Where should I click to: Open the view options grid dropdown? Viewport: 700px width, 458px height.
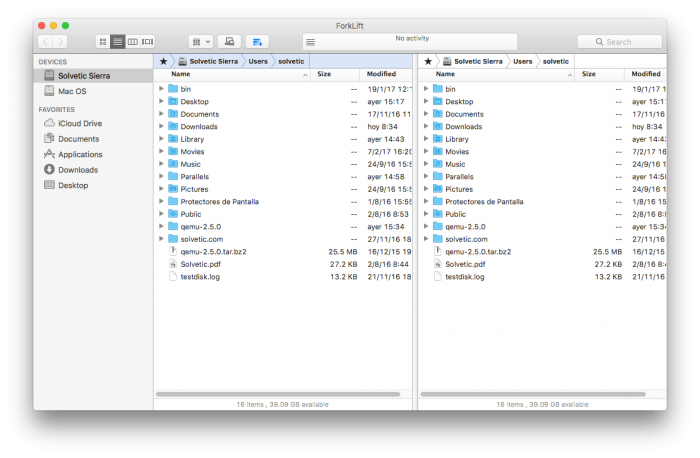201,42
